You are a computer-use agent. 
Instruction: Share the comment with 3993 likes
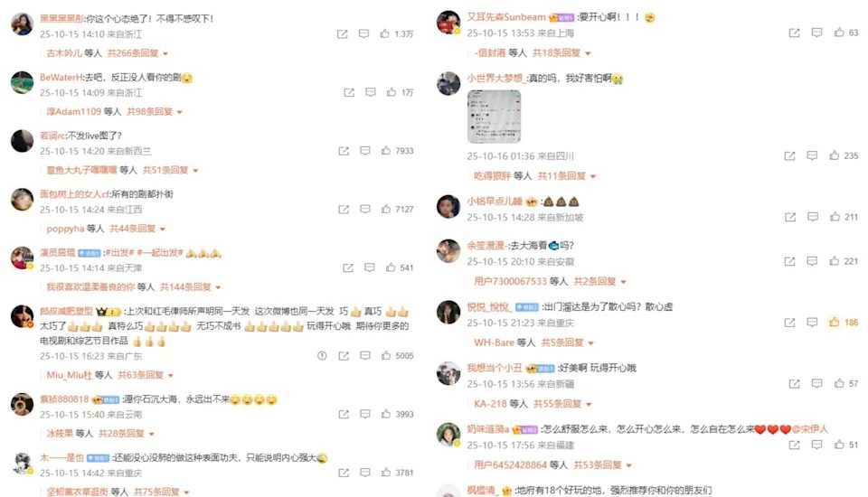coord(344,414)
